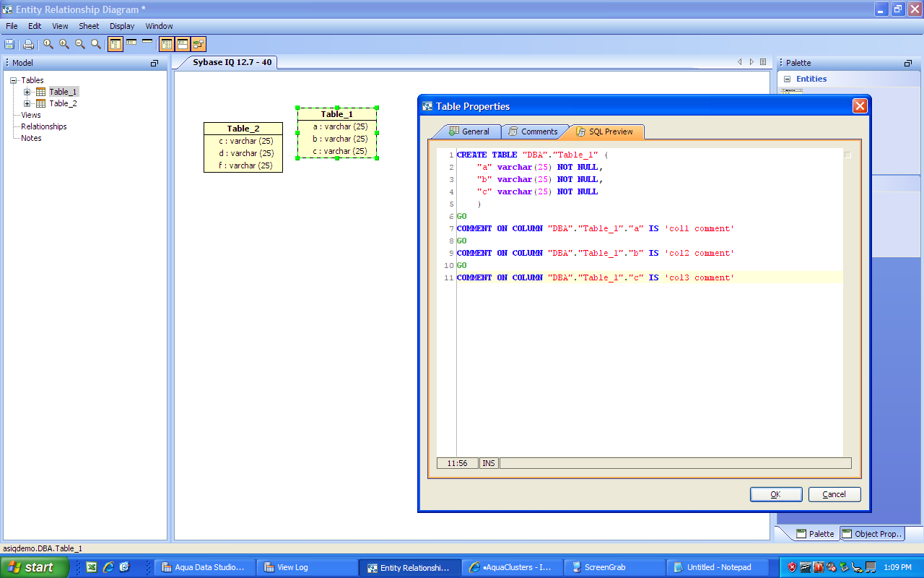Click the 11:56 cursor position indicator

tap(457, 463)
